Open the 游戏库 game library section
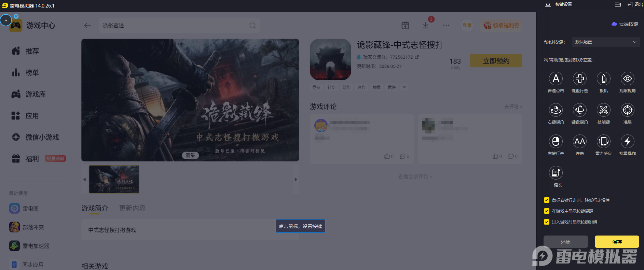644x270 pixels. tap(29, 94)
